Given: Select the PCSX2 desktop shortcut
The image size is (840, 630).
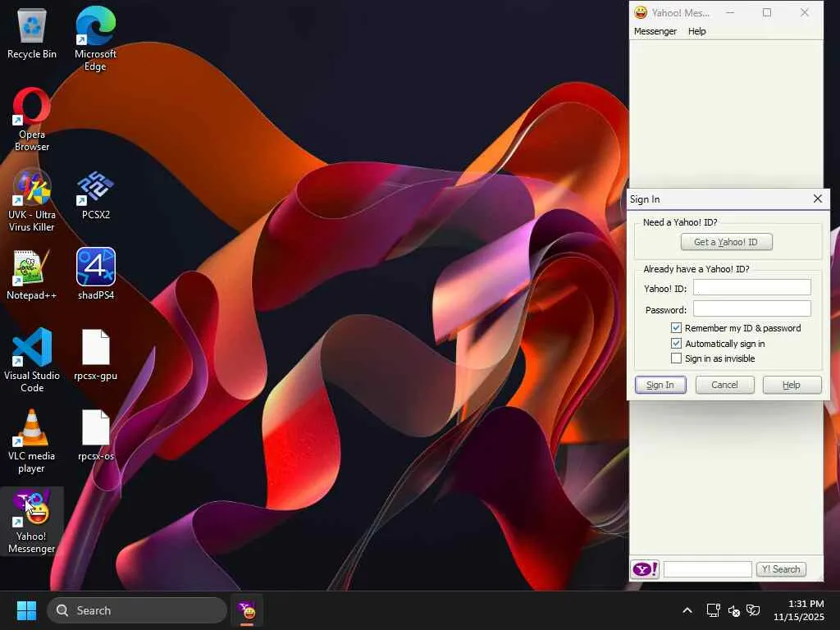Looking at the screenshot, I should pos(95,194).
